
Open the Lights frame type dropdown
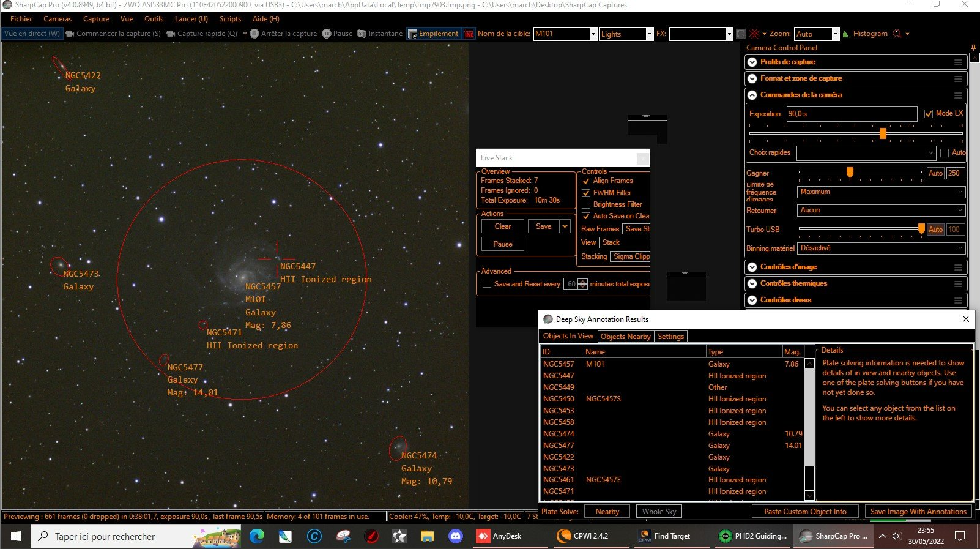[x=650, y=34]
